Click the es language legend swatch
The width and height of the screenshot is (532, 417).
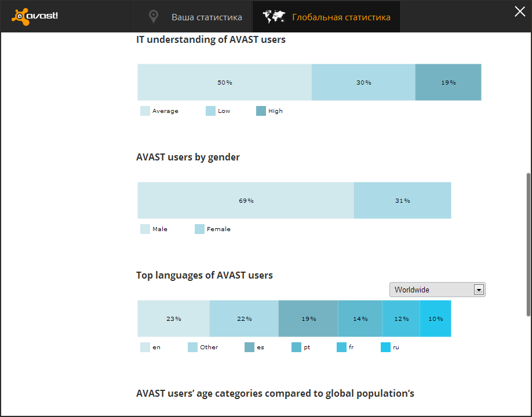[x=249, y=348]
